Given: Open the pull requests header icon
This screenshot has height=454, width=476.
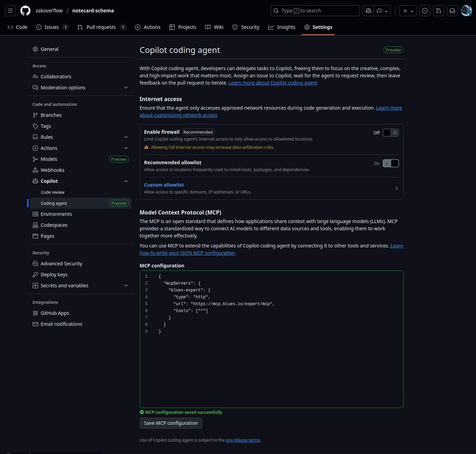Looking at the screenshot, I should coord(439,11).
